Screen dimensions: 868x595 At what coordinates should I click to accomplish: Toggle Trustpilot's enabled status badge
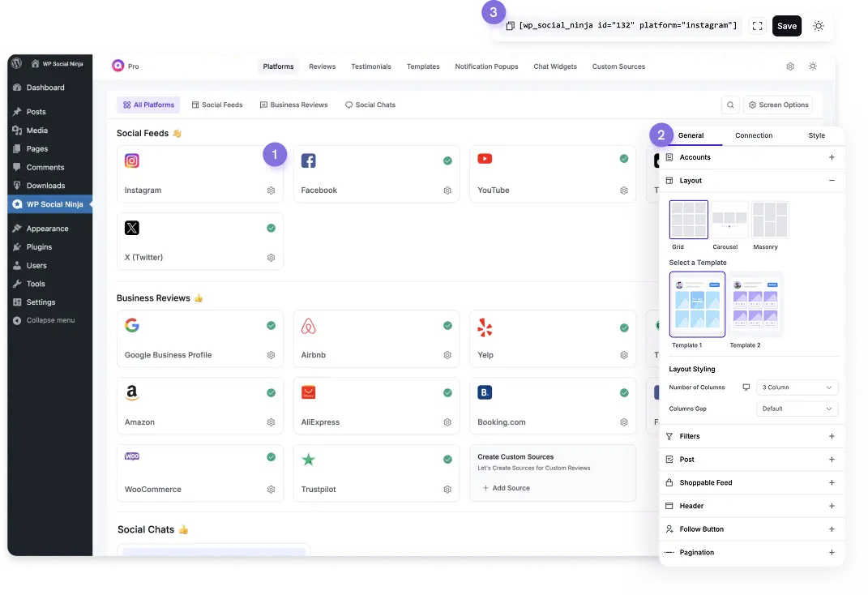(x=447, y=459)
